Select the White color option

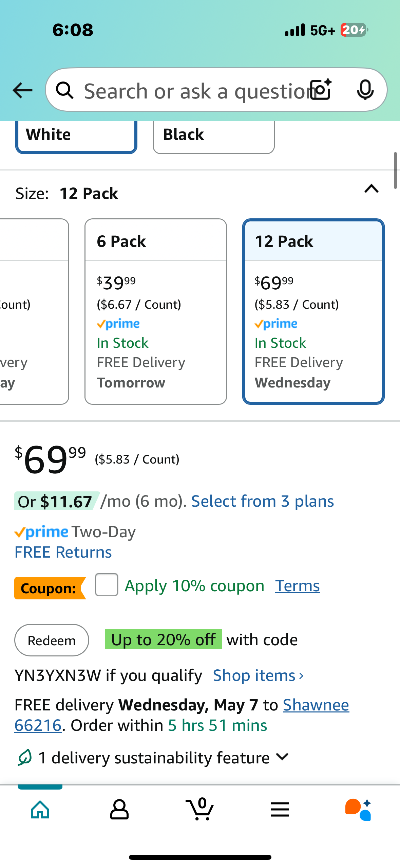(76, 136)
